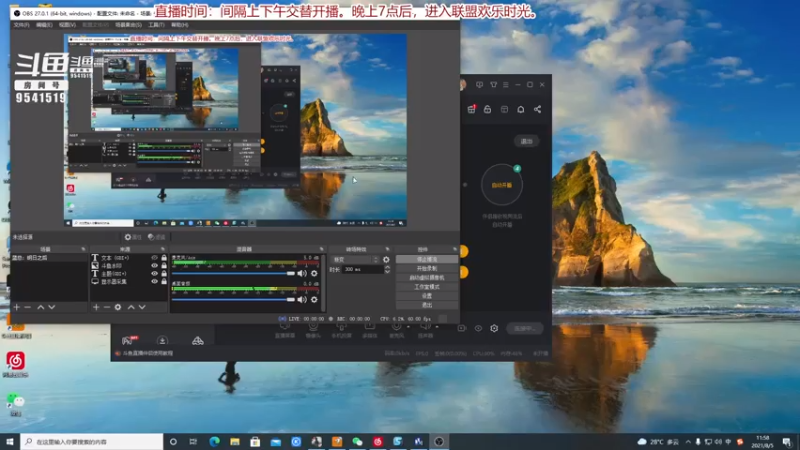
Task: Add a new source with the sources plus icon
Action: (96, 307)
